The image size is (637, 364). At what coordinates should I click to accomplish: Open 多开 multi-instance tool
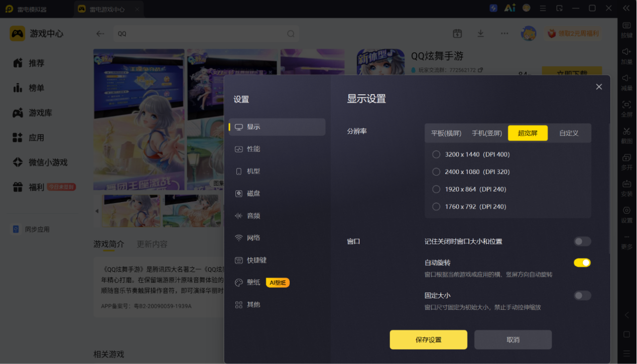click(626, 161)
